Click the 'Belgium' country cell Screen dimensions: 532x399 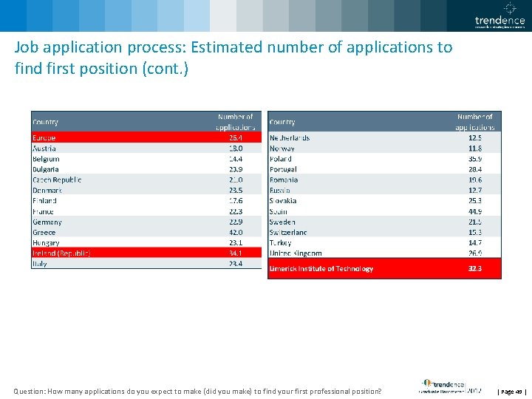click(46, 159)
